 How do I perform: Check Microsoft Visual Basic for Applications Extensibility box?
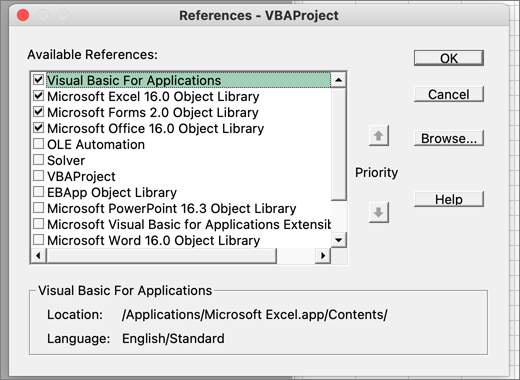pyautogui.click(x=39, y=224)
